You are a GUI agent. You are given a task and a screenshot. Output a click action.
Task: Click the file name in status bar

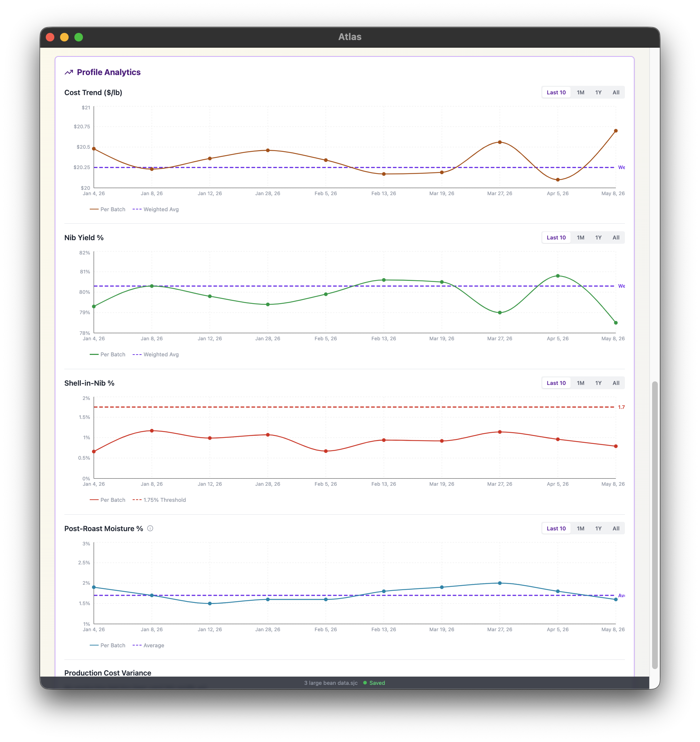(x=330, y=683)
